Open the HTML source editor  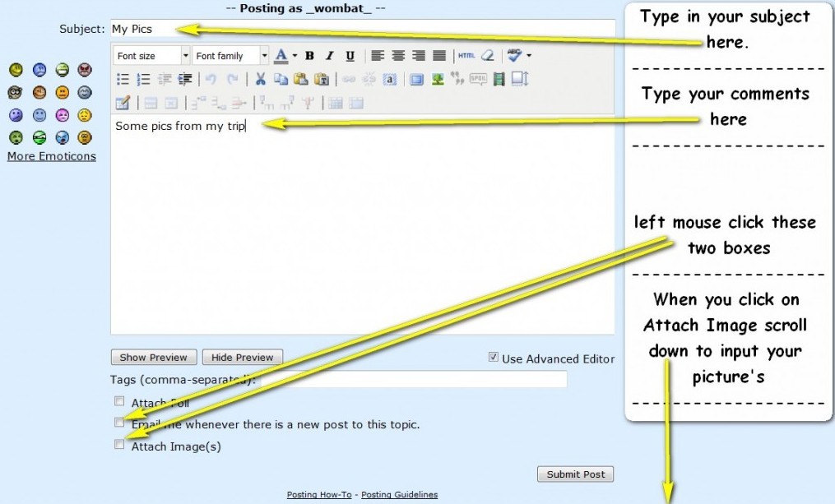click(x=466, y=56)
